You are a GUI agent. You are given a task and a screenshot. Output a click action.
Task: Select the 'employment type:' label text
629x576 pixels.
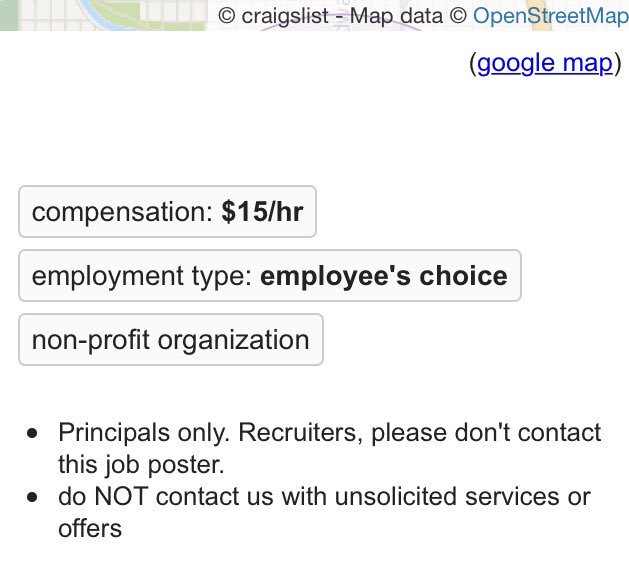142,276
